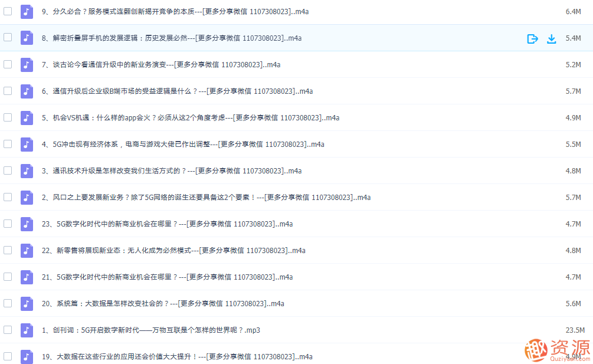The width and height of the screenshot is (593, 364).
Task: Tick the checkbox for file 20、系统篇
Action: (x=8, y=303)
